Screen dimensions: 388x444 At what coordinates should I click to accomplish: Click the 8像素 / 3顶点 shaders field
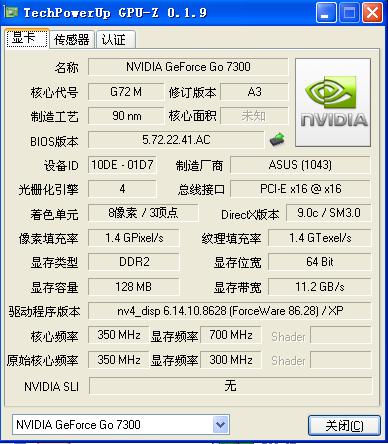(x=143, y=213)
